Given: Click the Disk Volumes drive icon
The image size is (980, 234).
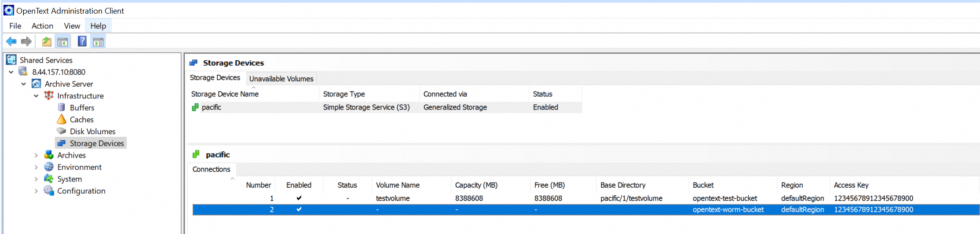Looking at the screenshot, I should [62, 131].
